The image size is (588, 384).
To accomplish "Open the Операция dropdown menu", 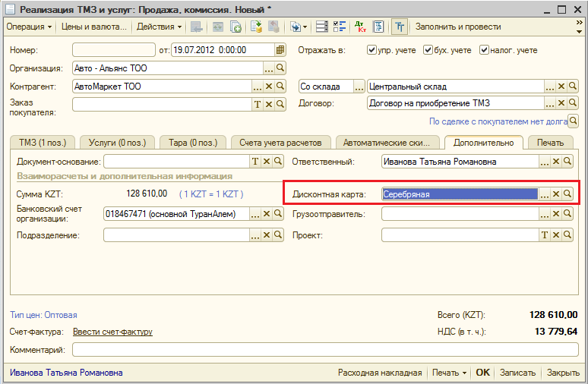I will click(x=29, y=27).
